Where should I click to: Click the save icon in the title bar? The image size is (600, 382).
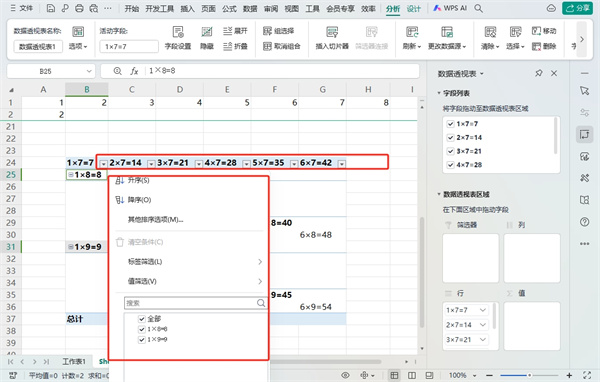coord(51,8)
